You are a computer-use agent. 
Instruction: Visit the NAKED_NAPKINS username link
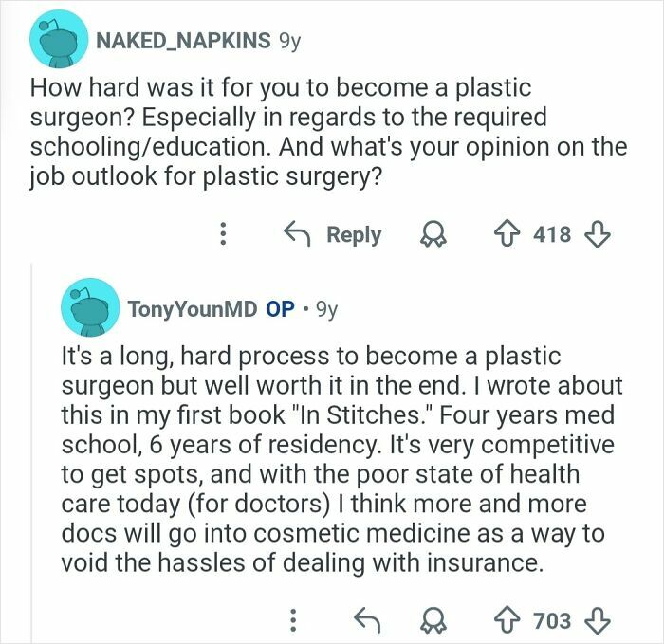pos(181,41)
